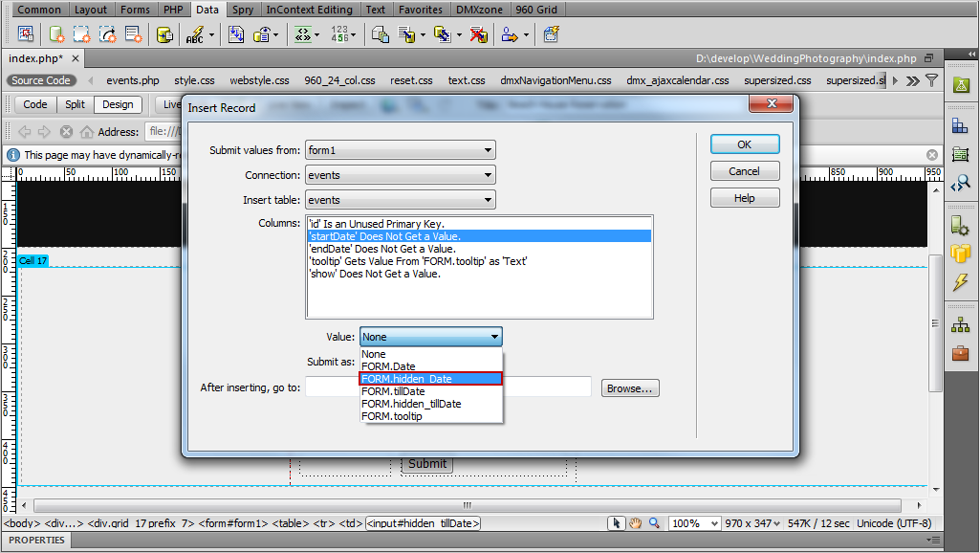Select the 'tooltip' Gets Value column row
The height and width of the screenshot is (553, 980).
(479, 261)
